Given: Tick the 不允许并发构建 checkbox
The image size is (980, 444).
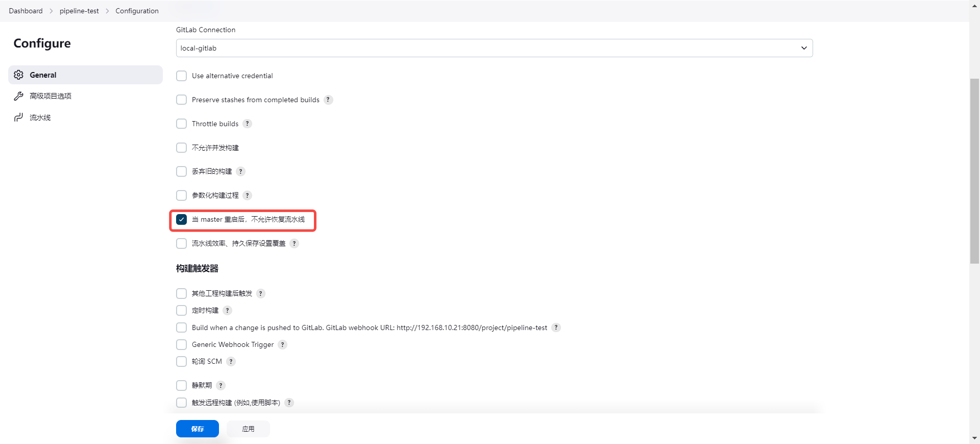Looking at the screenshot, I should tap(181, 148).
